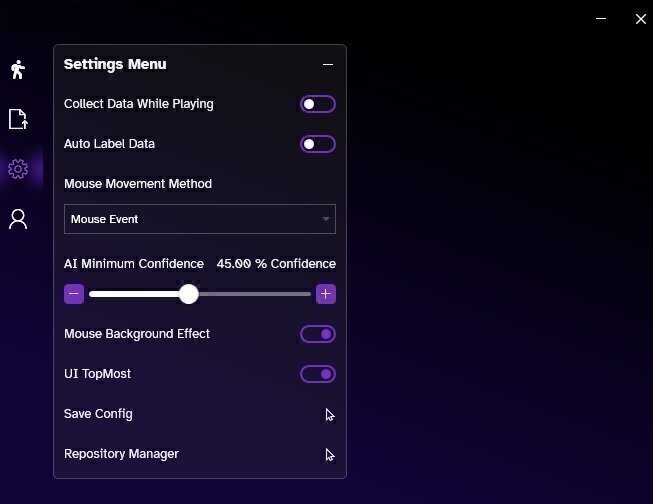This screenshot has height=504, width=653.
Task: Disable Mouse Background Effect toggle
Action: [x=318, y=334]
